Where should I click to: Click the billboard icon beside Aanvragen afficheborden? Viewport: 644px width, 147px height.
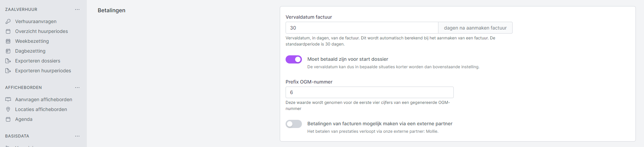[x=8, y=99]
